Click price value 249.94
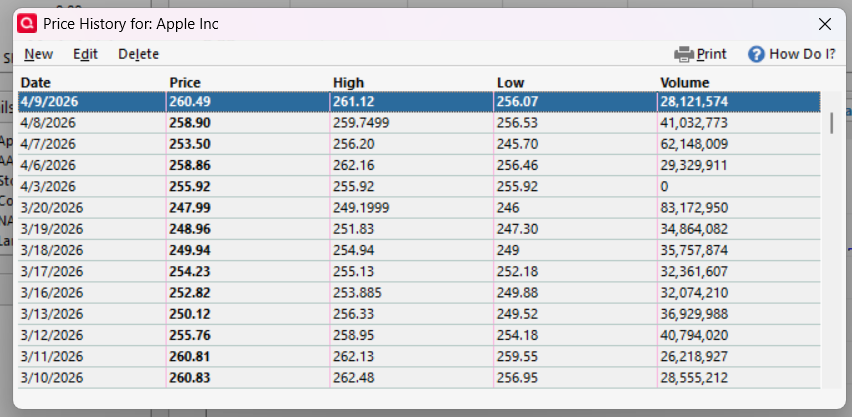Screen dimensions: 852x417 point(190,250)
